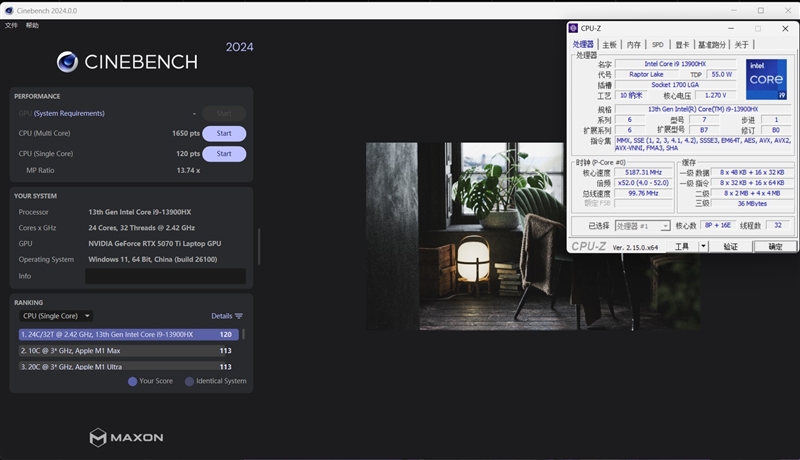Click the 验证 button in CPU-Z
The image size is (800, 460).
point(731,246)
